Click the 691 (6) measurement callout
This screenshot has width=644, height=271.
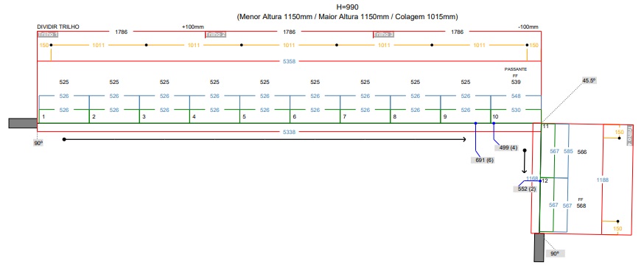coord(484,161)
